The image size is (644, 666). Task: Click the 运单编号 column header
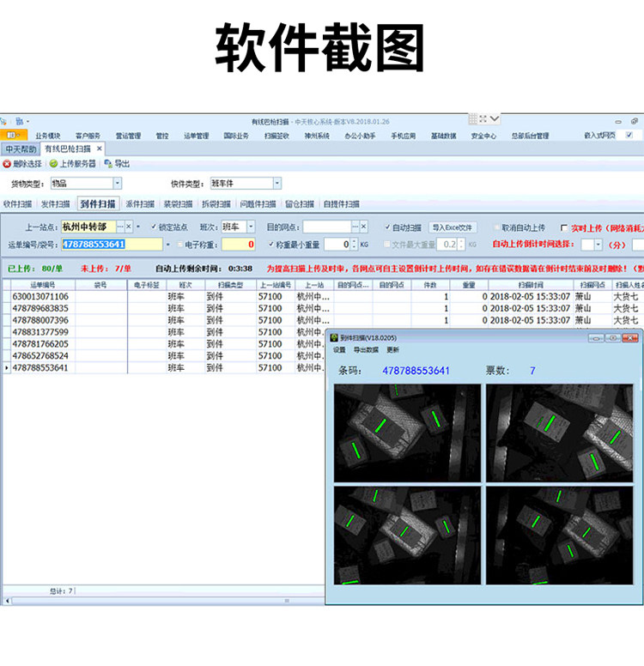coord(43,285)
